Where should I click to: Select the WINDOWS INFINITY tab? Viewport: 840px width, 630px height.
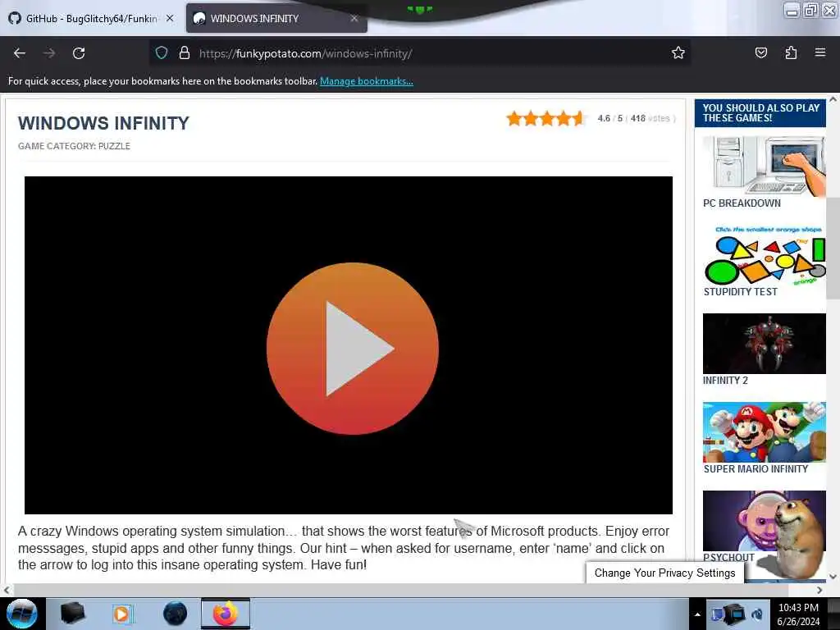(276, 18)
